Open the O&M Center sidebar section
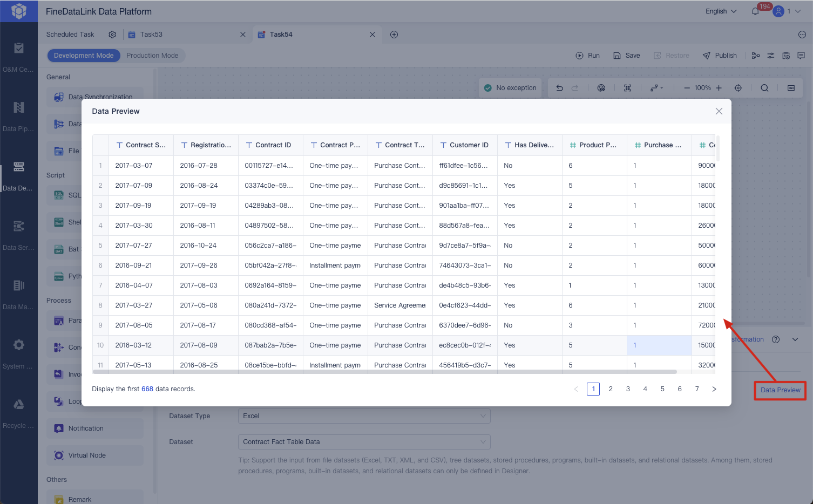The width and height of the screenshot is (813, 504). pyautogui.click(x=18, y=57)
